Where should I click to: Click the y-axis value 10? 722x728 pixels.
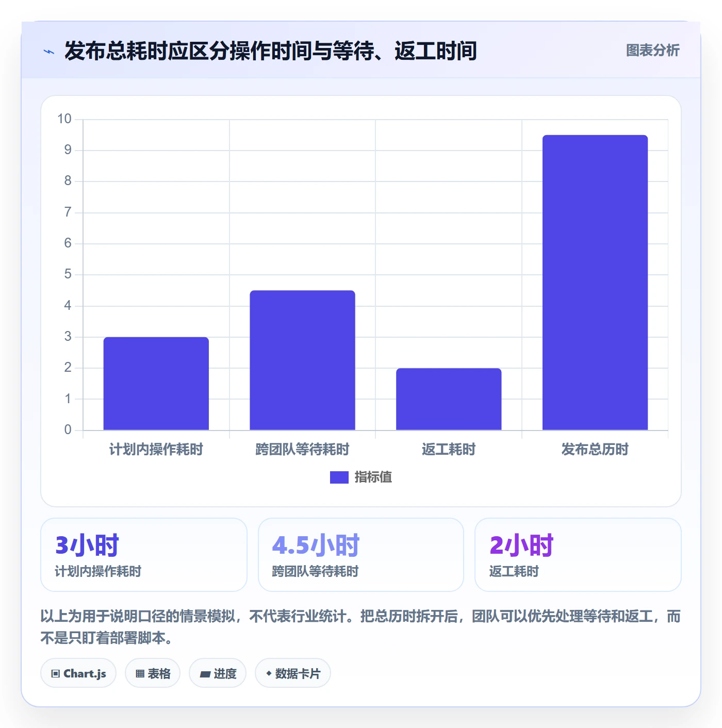pyautogui.click(x=64, y=119)
